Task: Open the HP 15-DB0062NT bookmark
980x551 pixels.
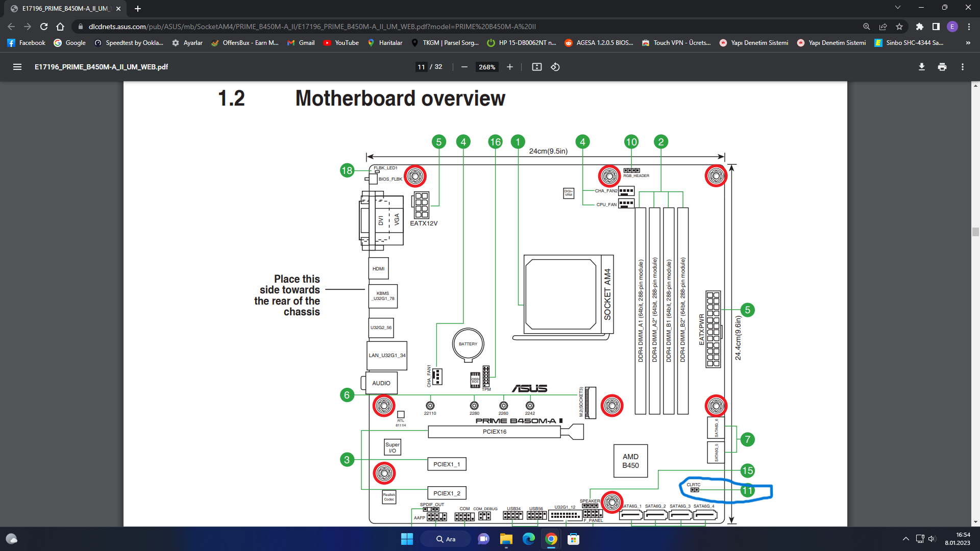Action: (522, 43)
